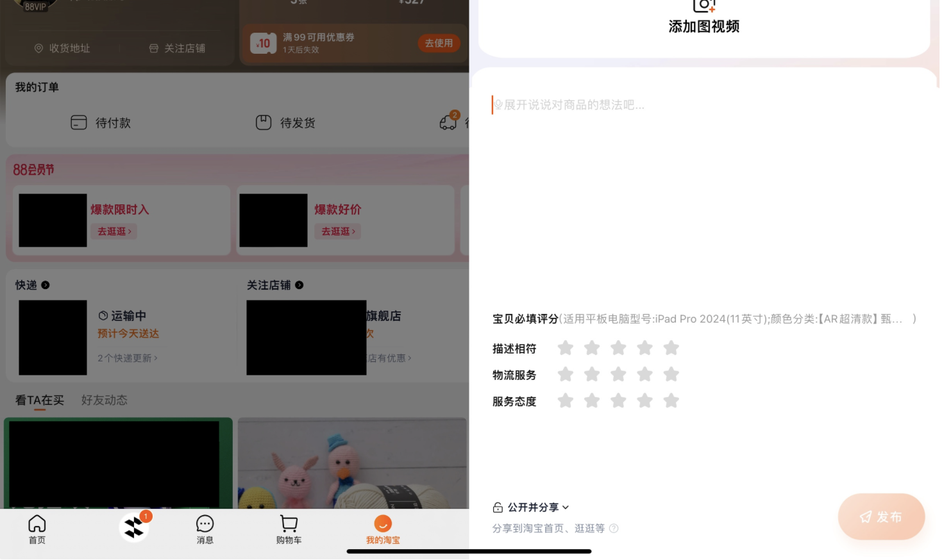The image size is (944, 560).
Task: Open the 运输中 shipment status card
Action: click(x=122, y=315)
